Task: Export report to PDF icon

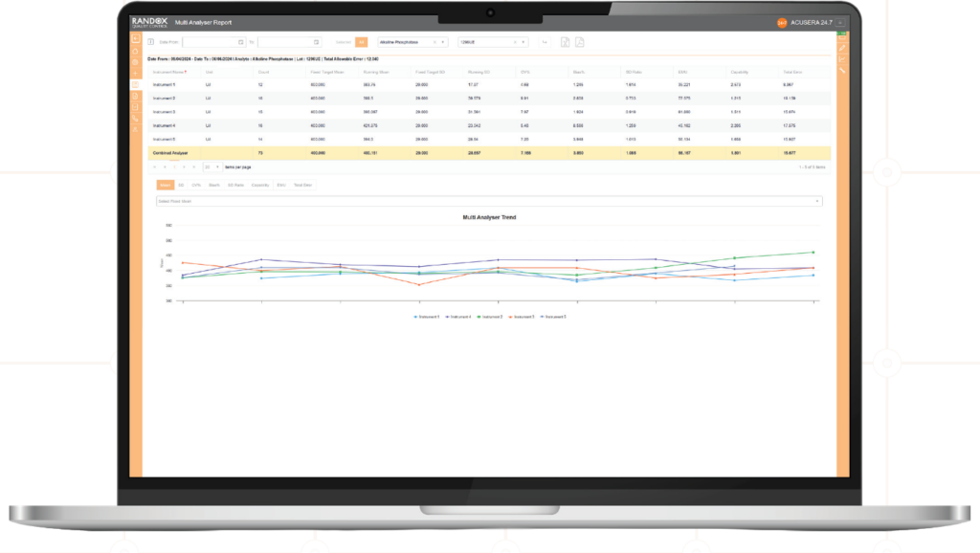Action: [x=579, y=42]
